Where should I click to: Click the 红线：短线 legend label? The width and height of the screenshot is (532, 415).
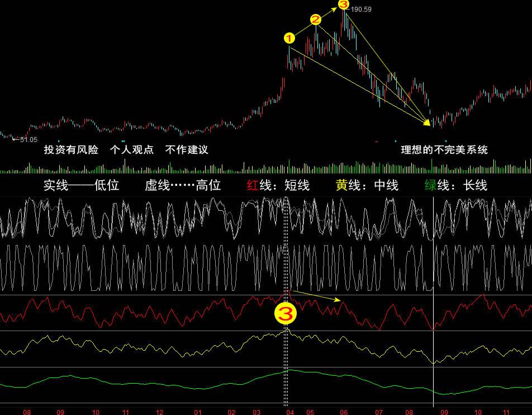pos(278,185)
